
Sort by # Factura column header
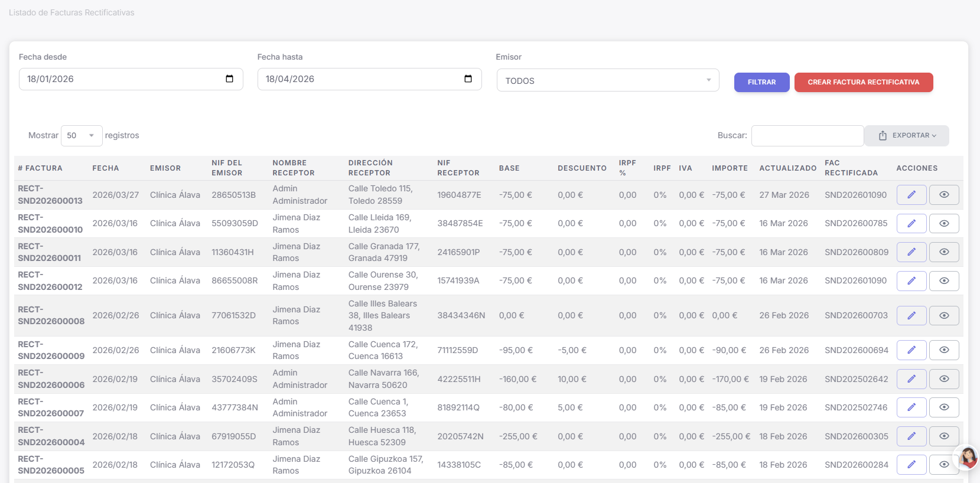pos(40,168)
